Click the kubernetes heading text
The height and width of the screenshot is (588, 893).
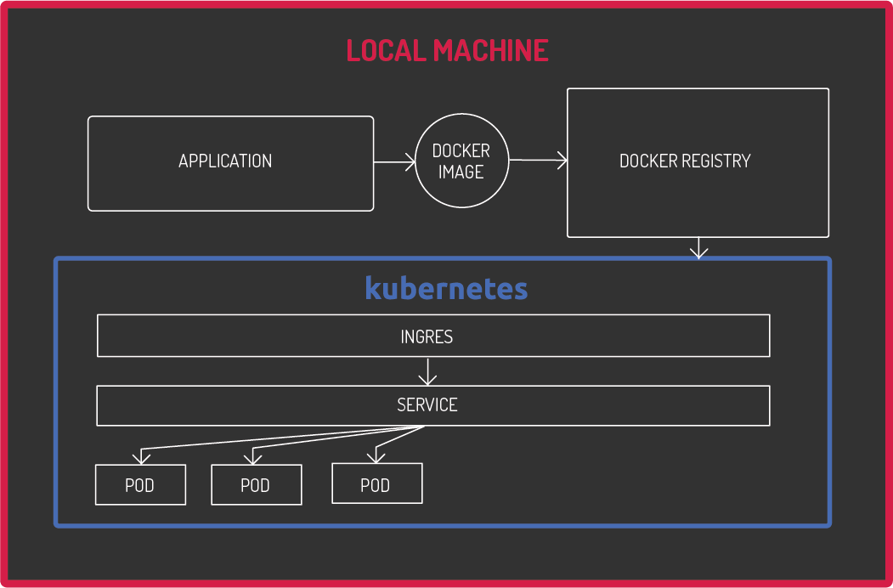click(x=446, y=288)
